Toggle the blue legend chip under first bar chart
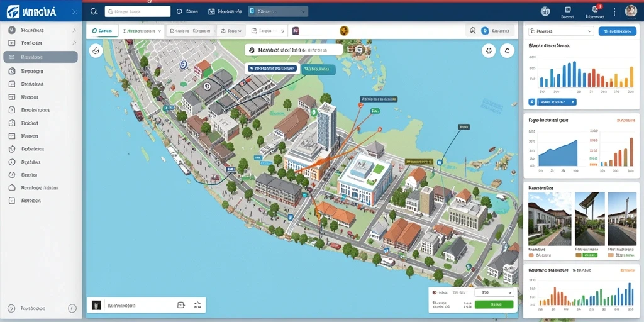Image resolution: width=644 pixels, height=322 pixels. pyautogui.click(x=552, y=102)
